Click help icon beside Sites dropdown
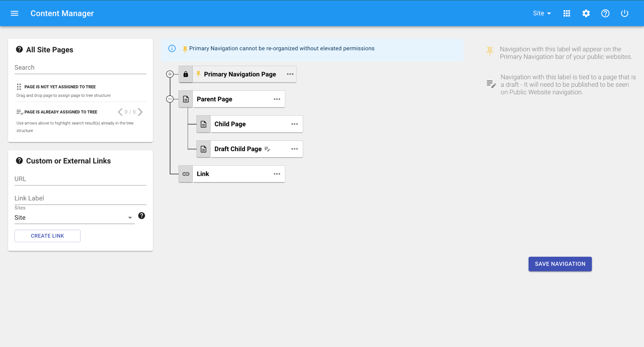The width and height of the screenshot is (644, 347). click(142, 216)
